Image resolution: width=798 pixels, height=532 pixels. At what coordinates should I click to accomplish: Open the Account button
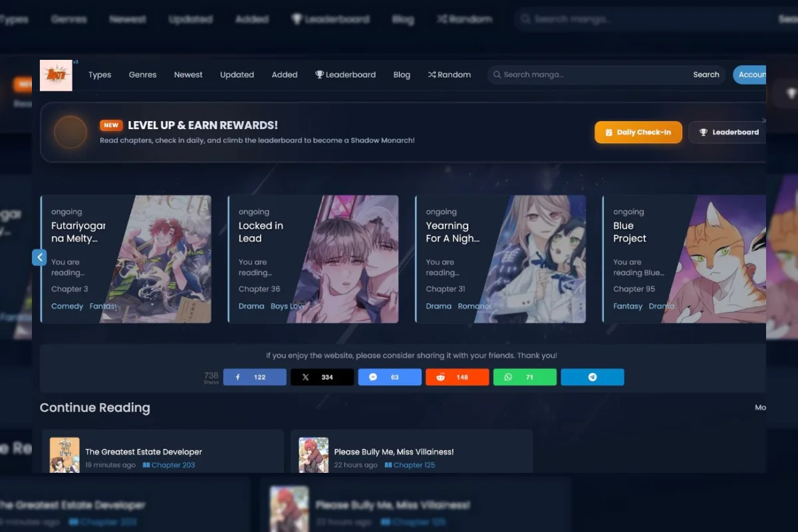pyautogui.click(x=750, y=74)
